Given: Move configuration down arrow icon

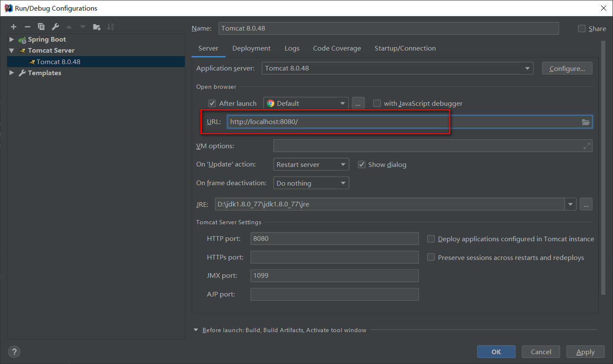Looking at the screenshot, I should coord(83,27).
